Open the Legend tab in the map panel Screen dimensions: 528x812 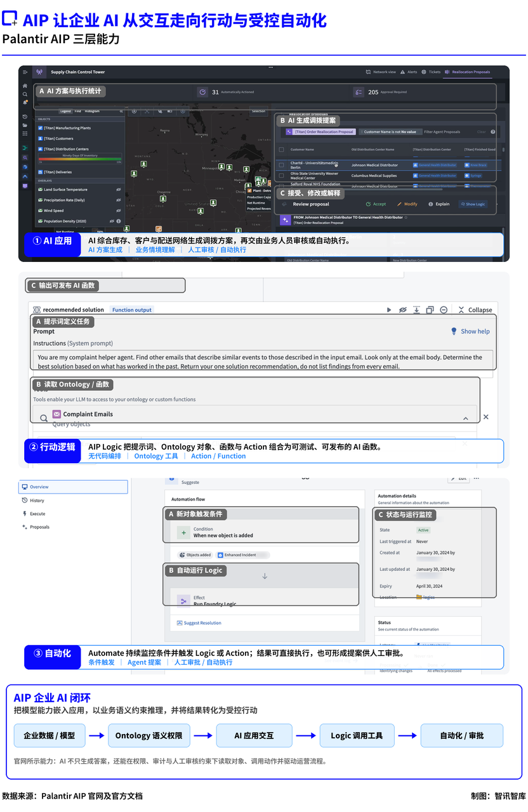pyautogui.click(x=65, y=111)
